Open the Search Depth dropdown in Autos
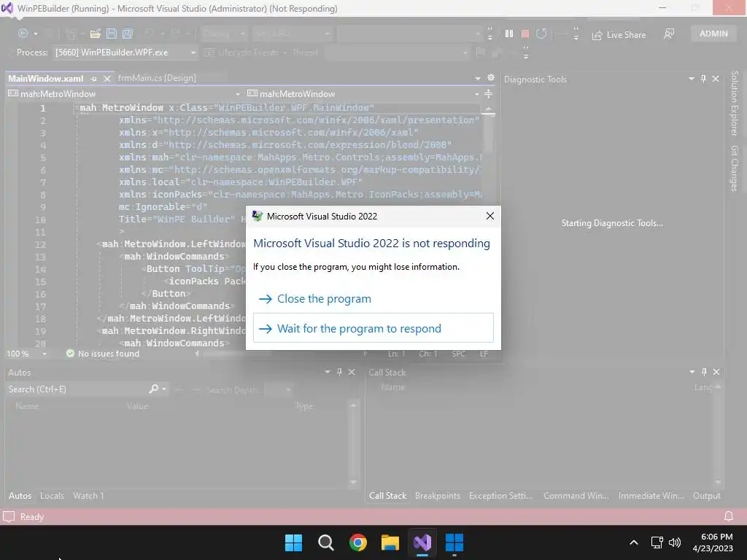747x560 pixels. [278, 390]
